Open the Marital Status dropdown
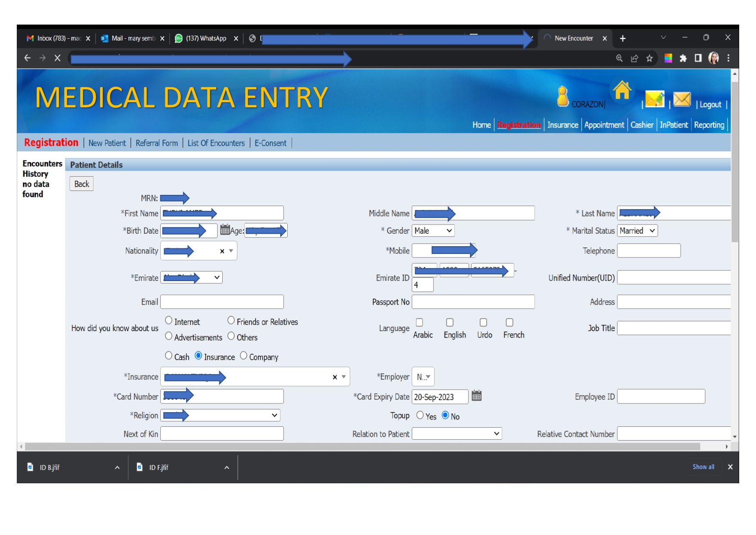Image resolution: width=756 pixels, height=535 pixels. (638, 231)
